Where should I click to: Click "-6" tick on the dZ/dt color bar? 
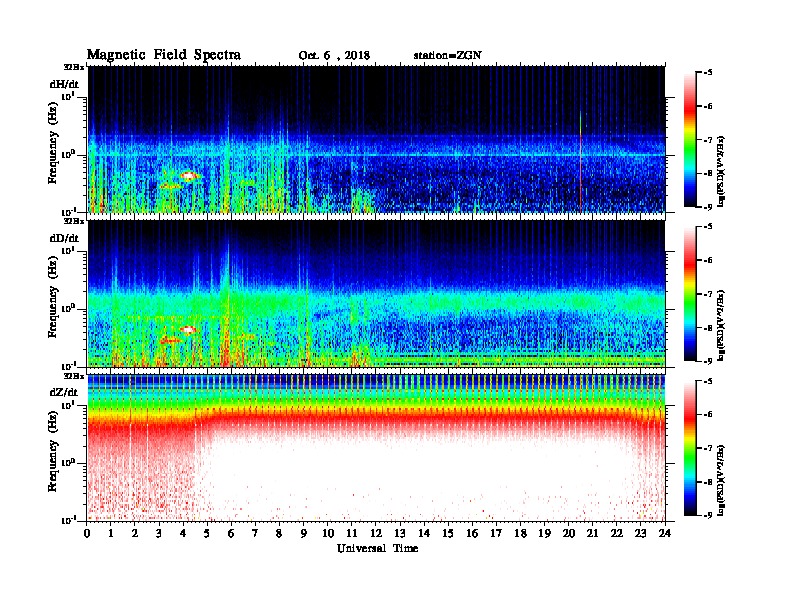tap(708, 415)
